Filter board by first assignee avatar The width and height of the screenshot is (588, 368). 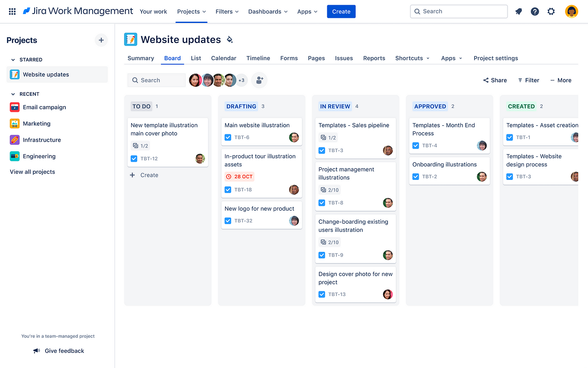(195, 80)
